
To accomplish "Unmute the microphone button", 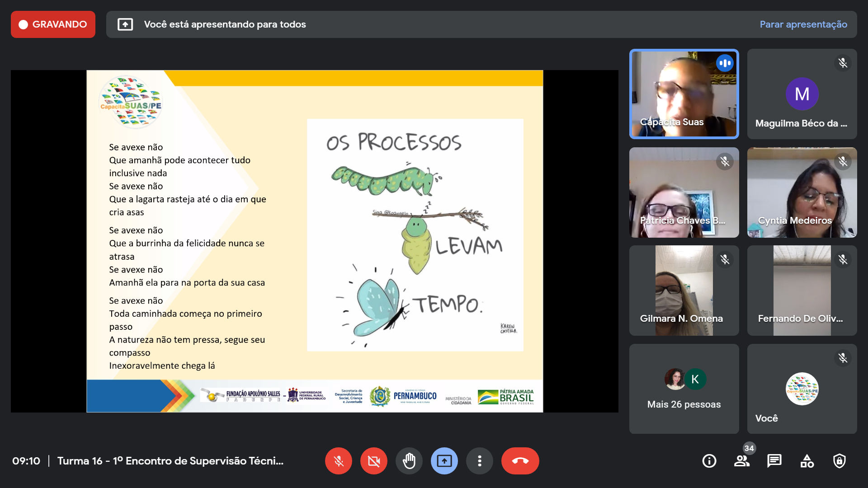I will click(338, 461).
